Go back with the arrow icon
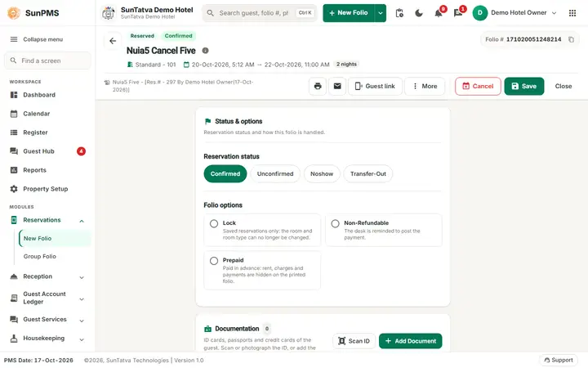The image size is (588, 368). (x=113, y=41)
